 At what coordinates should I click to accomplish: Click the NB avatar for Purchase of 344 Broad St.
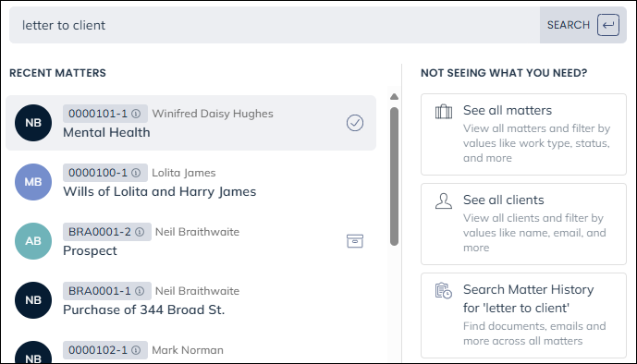pyautogui.click(x=33, y=300)
